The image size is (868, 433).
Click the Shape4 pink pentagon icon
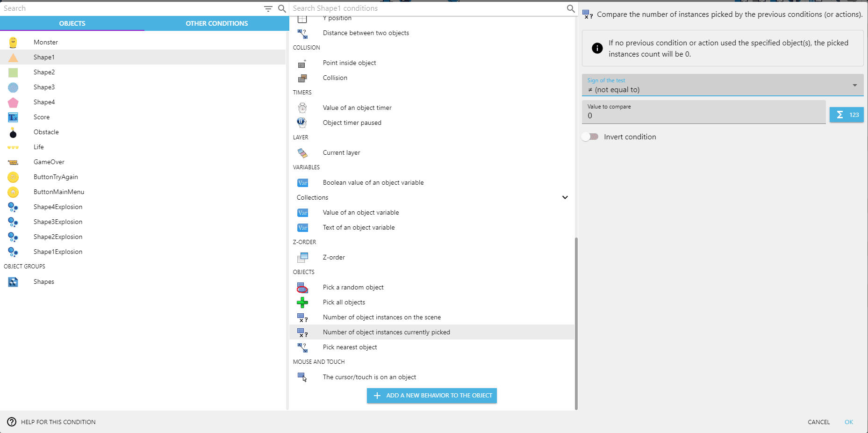(x=13, y=102)
